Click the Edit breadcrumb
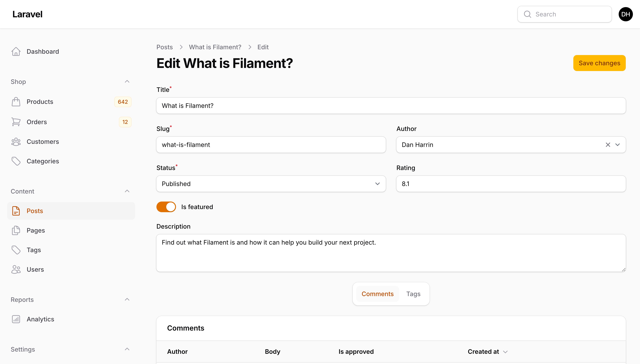640x364 pixels. [x=263, y=47]
